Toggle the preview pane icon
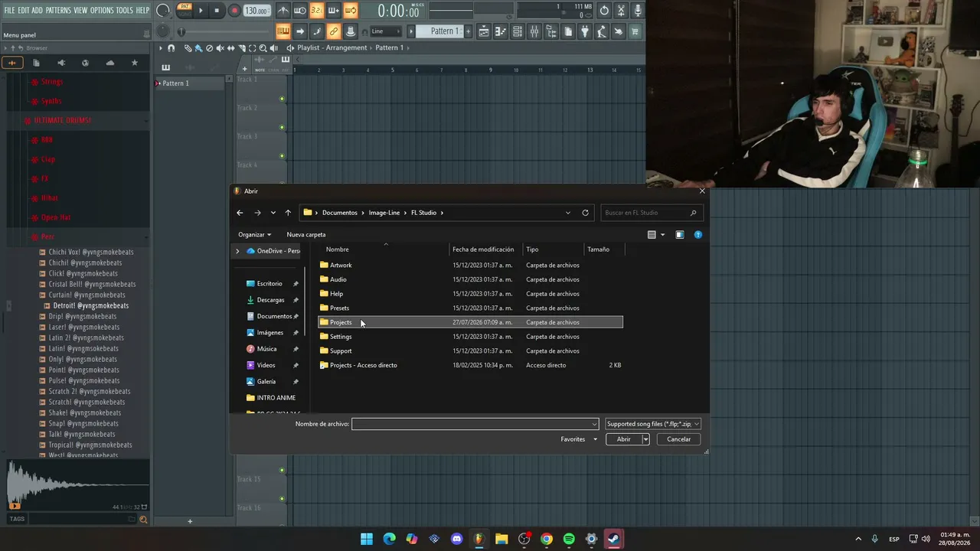The width and height of the screenshot is (980, 551). [x=679, y=235]
